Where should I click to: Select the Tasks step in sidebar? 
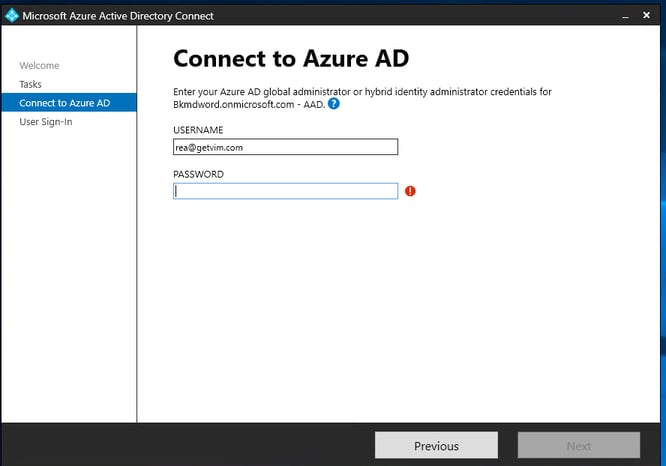[x=30, y=84]
